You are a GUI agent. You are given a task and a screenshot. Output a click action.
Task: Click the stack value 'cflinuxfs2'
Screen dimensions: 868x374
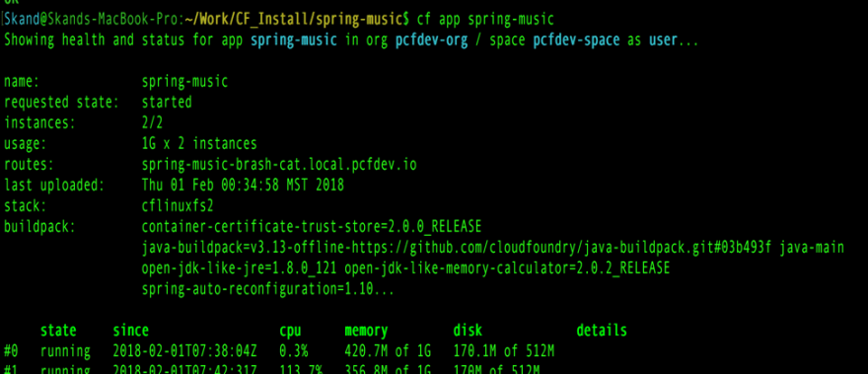tap(178, 206)
